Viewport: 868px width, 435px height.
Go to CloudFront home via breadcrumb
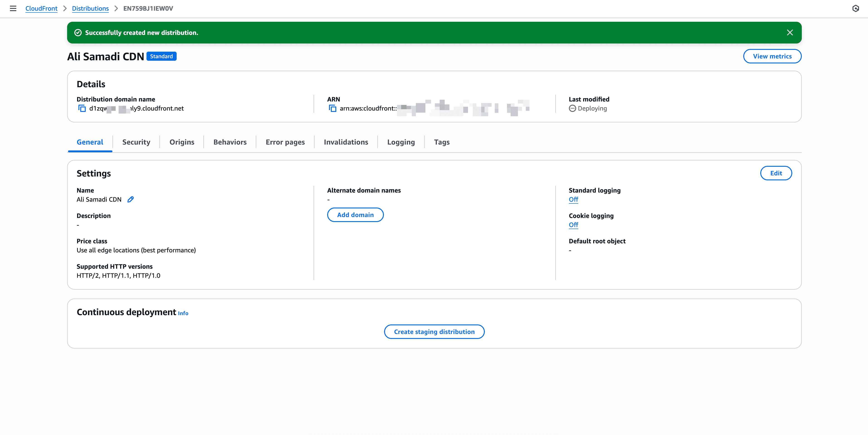click(41, 8)
